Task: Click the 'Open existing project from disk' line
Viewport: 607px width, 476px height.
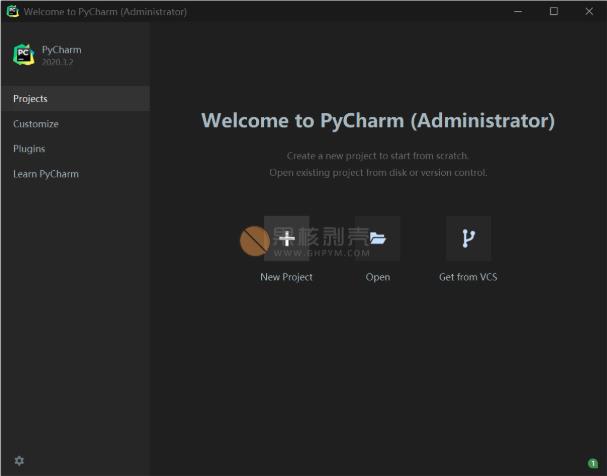Action: click(x=378, y=173)
